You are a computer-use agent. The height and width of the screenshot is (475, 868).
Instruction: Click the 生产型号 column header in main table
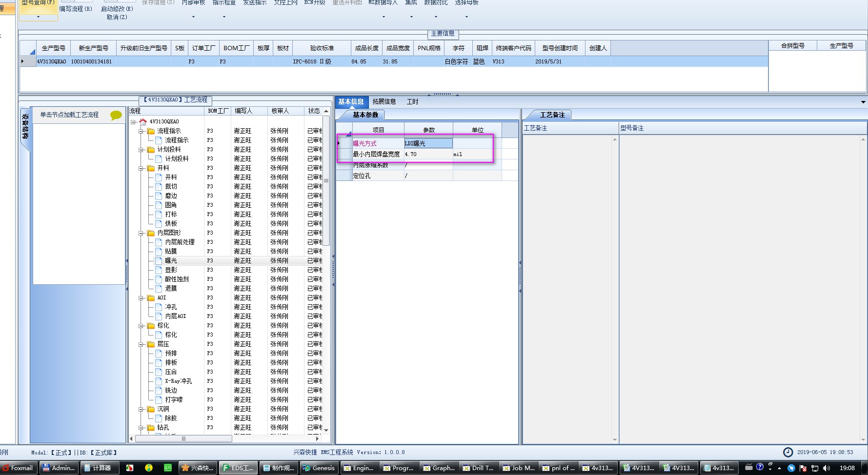click(53, 48)
